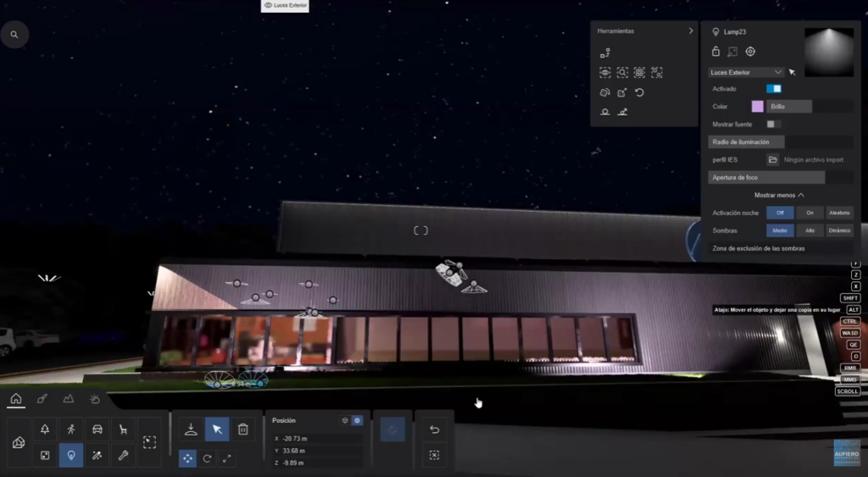Image resolution: width=868 pixels, height=477 pixels.
Task: Delete object with the trash icon
Action: (243, 430)
